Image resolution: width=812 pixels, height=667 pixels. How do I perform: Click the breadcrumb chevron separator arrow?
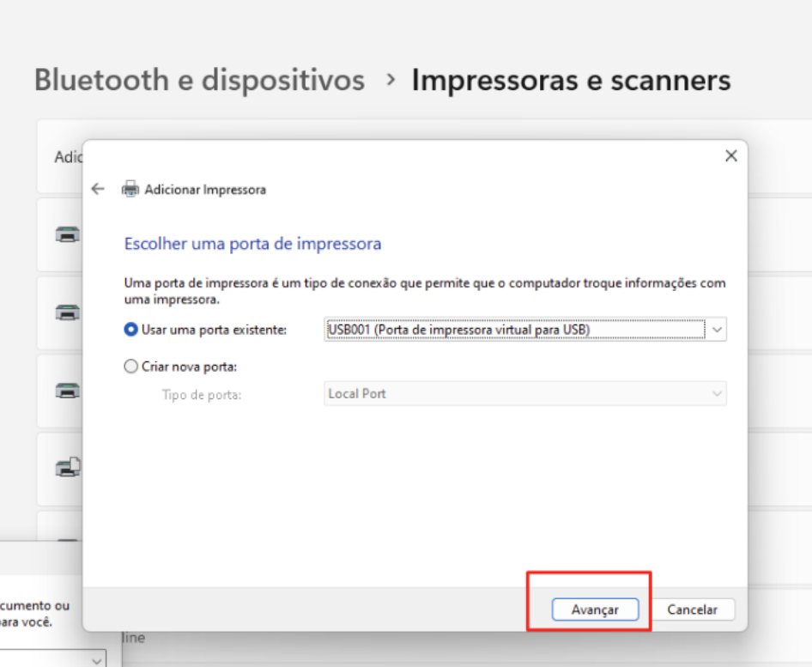(x=391, y=81)
